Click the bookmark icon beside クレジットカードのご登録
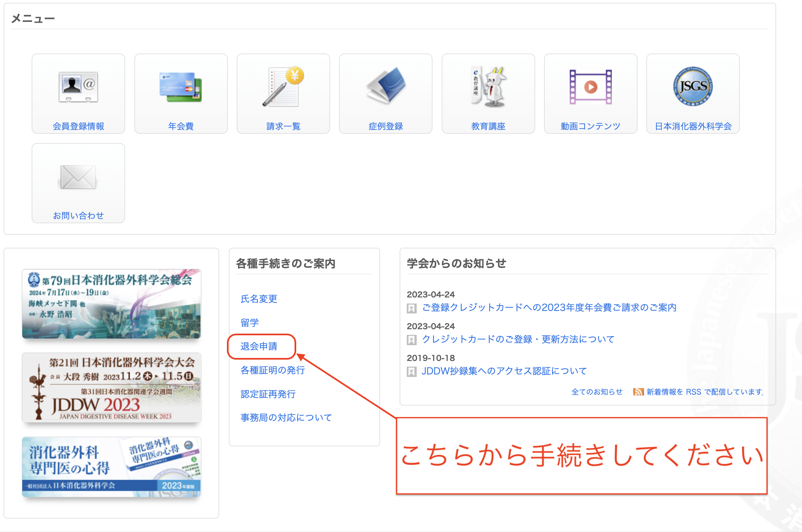The height and width of the screenshot is (532, 802). (411, 340)
